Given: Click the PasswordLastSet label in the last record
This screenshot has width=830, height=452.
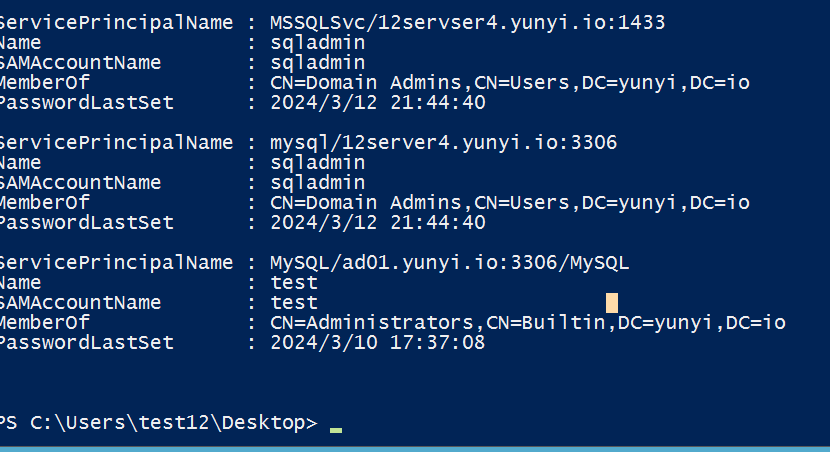Looking at the screenshot, I should (87, 342).
